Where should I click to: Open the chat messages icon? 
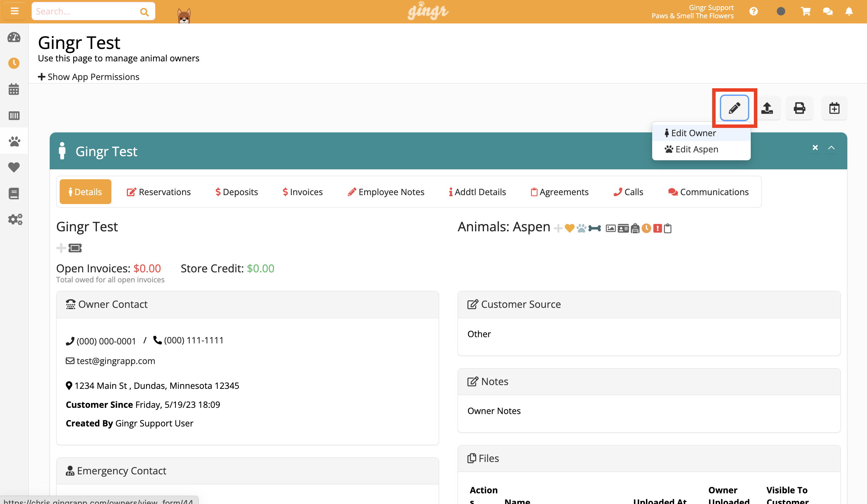[x=828, y=11]
